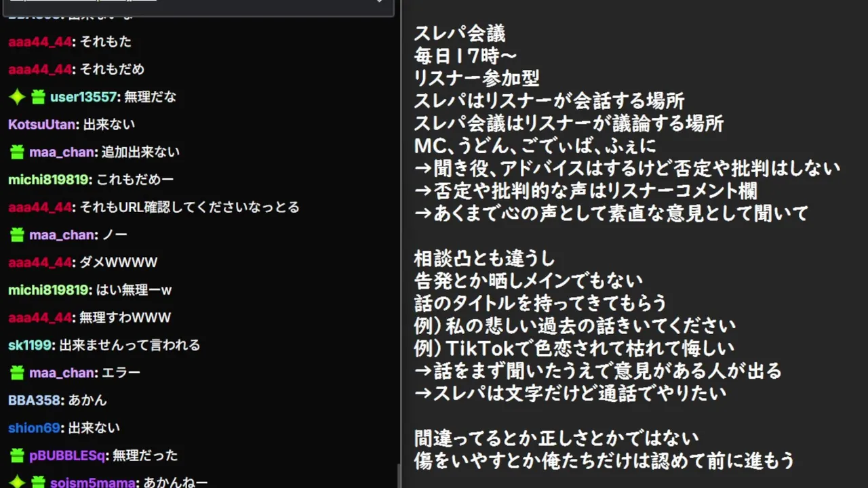Click the line 傷をいやすとか俺たちだけは認めて前に進もう
The height and width of the screenshot is (488, 868).
pos(604,461)
